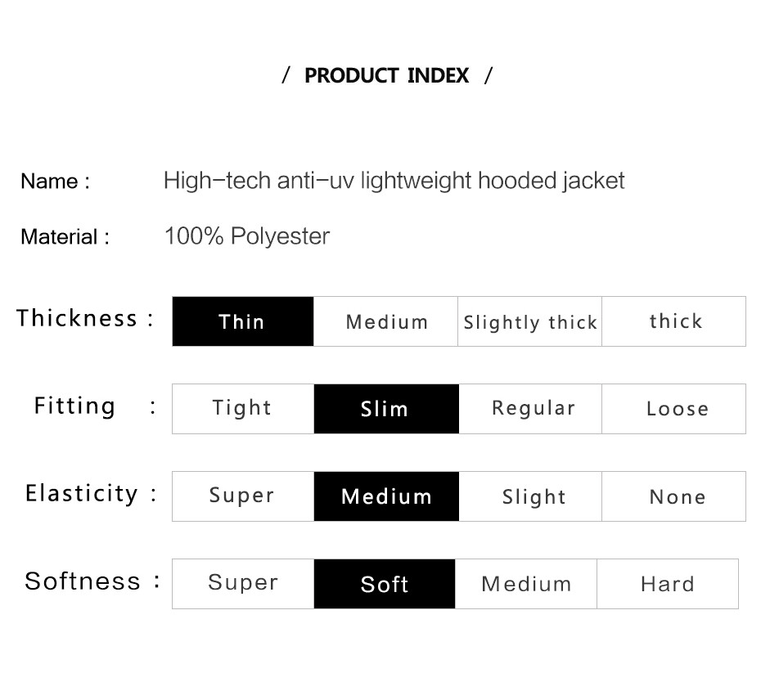761x700 pixels.
Task: Click the PRODUCT INDEX heading
Action: coord(387,75)
